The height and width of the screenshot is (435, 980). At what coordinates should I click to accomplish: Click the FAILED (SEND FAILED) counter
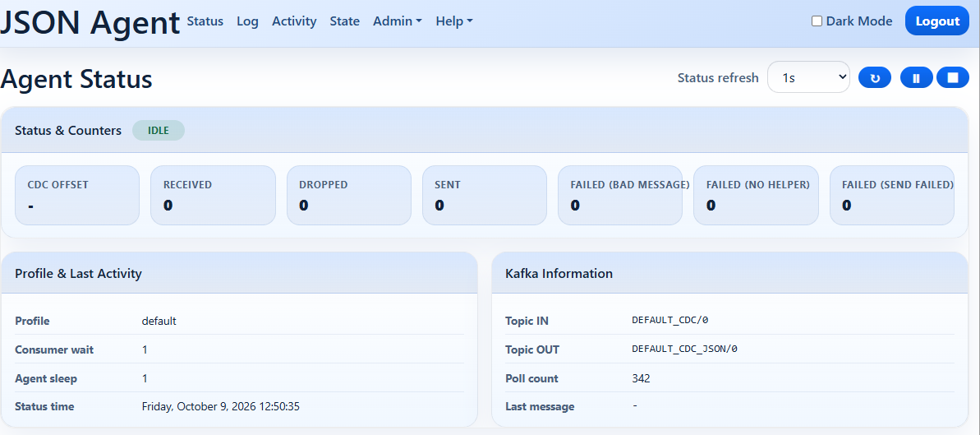tap(892, 195)
